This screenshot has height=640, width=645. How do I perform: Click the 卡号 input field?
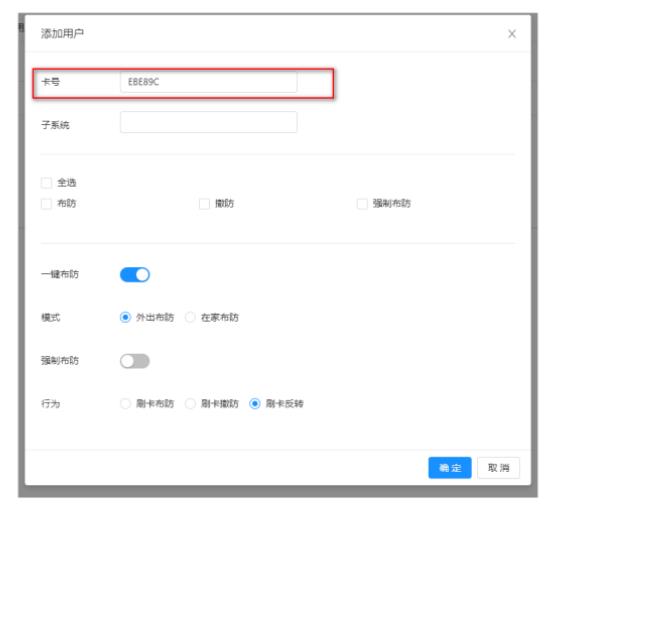208,82
